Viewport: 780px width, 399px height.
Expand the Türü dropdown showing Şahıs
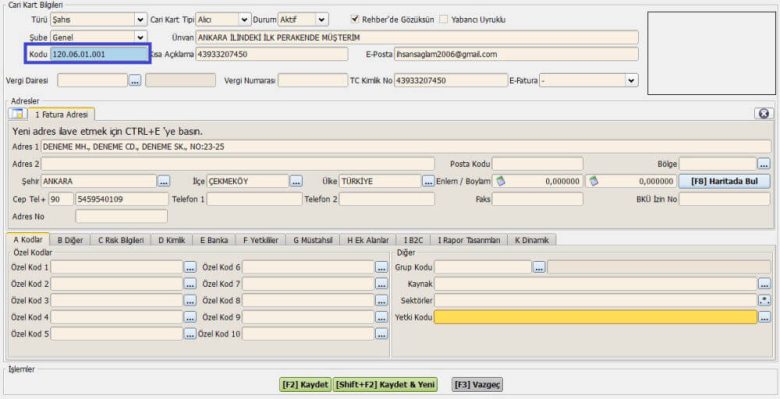(140, 20)
